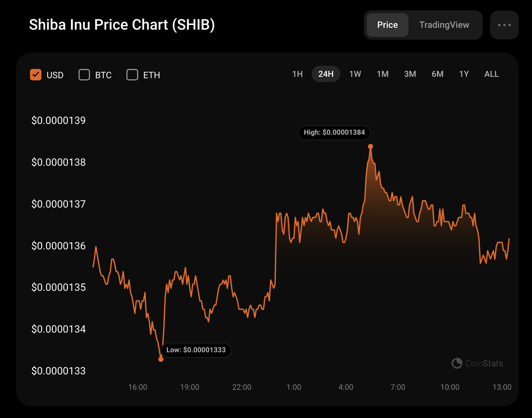Select the 1W time range
The image size is (532, 418).
(x=355, y=74)
